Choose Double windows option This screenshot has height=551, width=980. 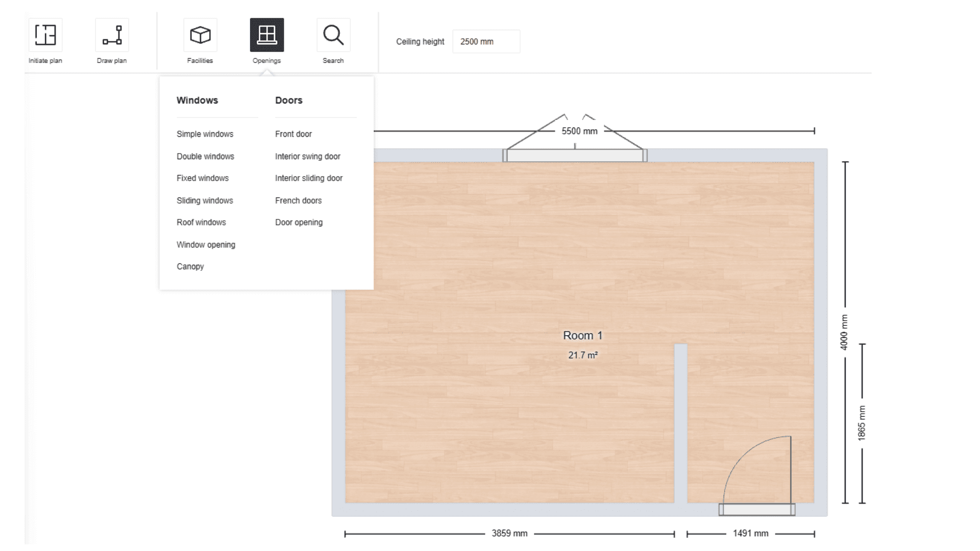click(x=206, y=157)
